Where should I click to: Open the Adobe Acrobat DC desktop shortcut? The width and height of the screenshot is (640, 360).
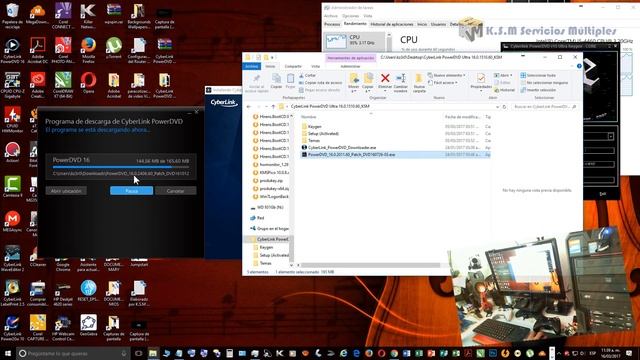point(38,51)
